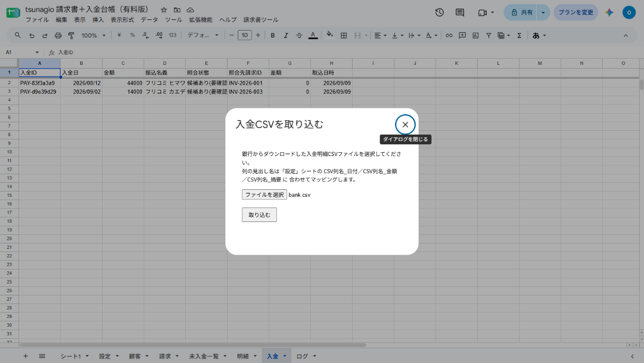The height and width of the screenshot is (363, 644).
Task: Open the 表示形式 menu
Action: [122, 20]
